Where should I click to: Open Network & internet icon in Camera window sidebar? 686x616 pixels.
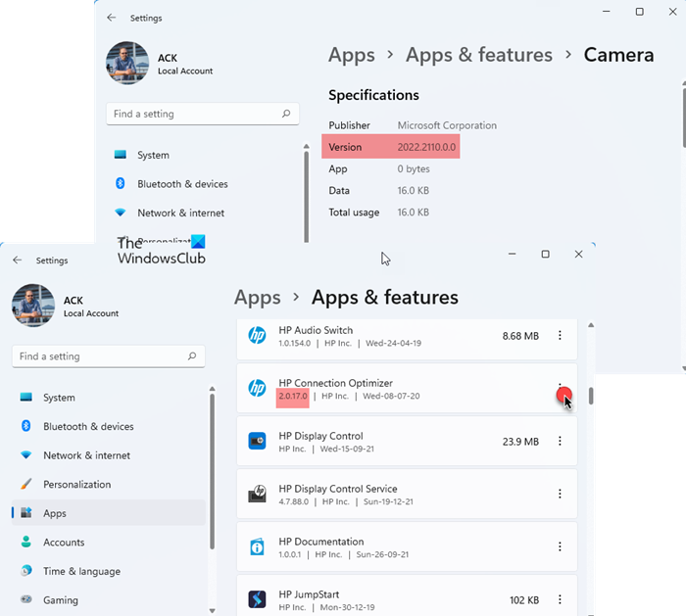(x=121, y=213)
